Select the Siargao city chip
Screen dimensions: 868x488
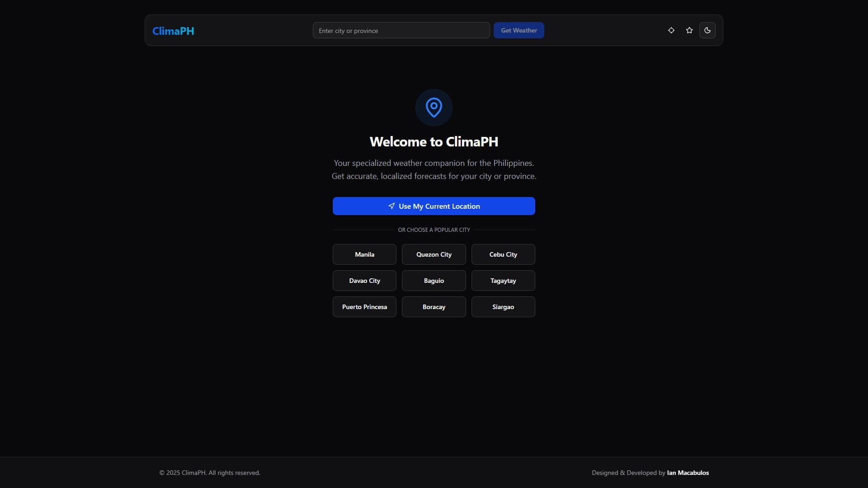(x=503, y=307)
